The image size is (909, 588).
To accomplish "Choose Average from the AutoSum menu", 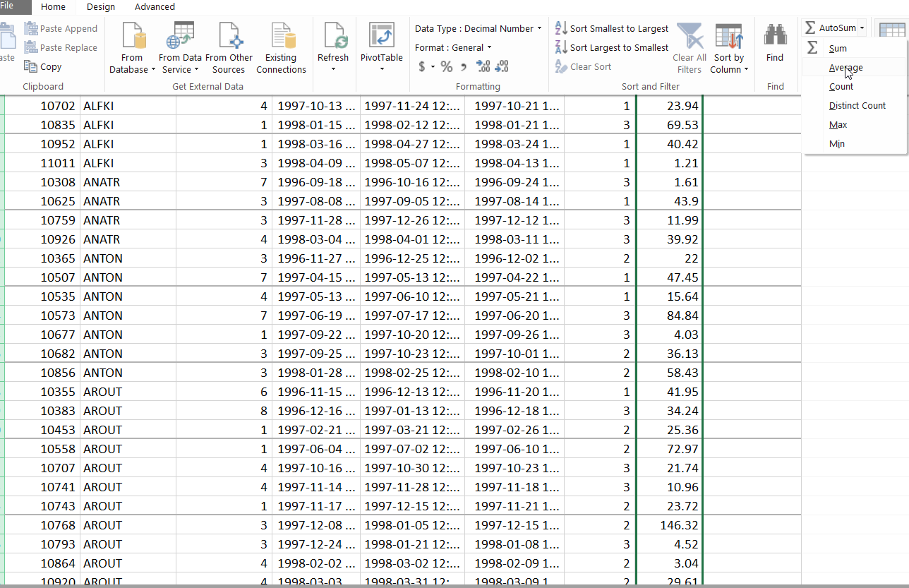I will (845, 68).
